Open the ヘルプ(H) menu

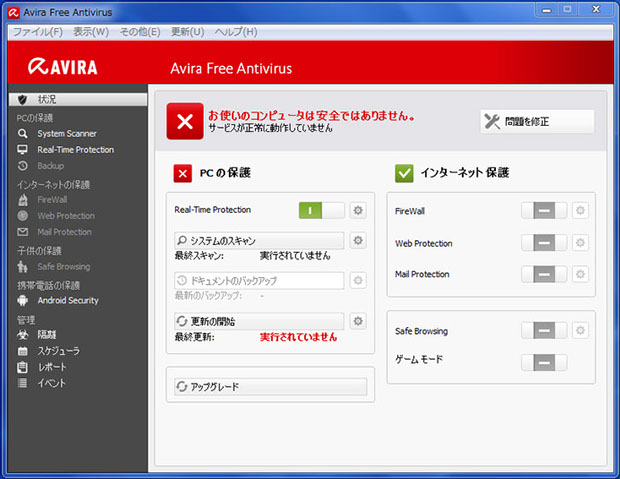236,32
